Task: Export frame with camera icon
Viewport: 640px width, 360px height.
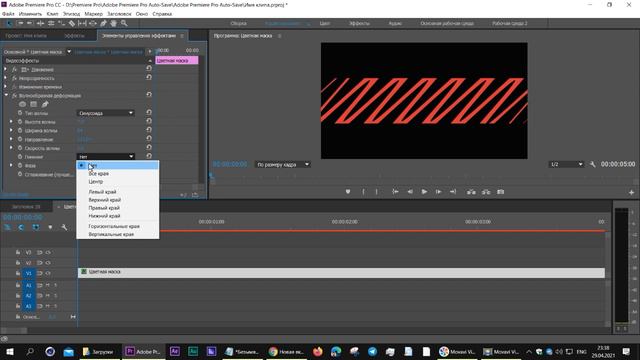Action: pyautogui.click(x=500, y=192)
